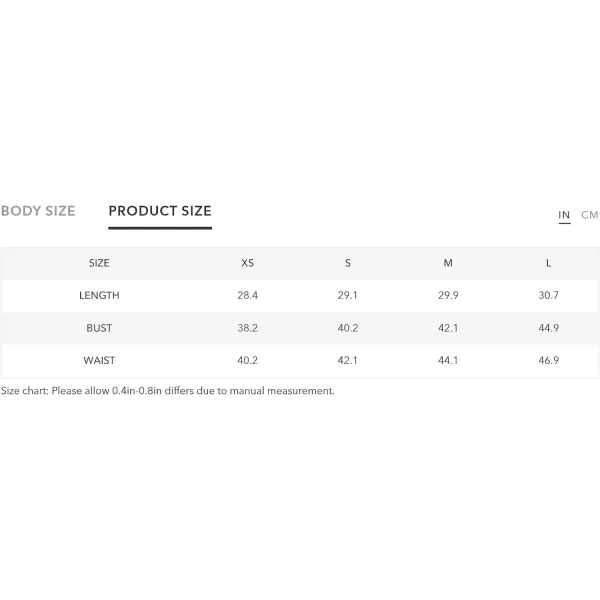Toggle units to CM
Screen dimensions: 600x600
[x=589, y=215]
